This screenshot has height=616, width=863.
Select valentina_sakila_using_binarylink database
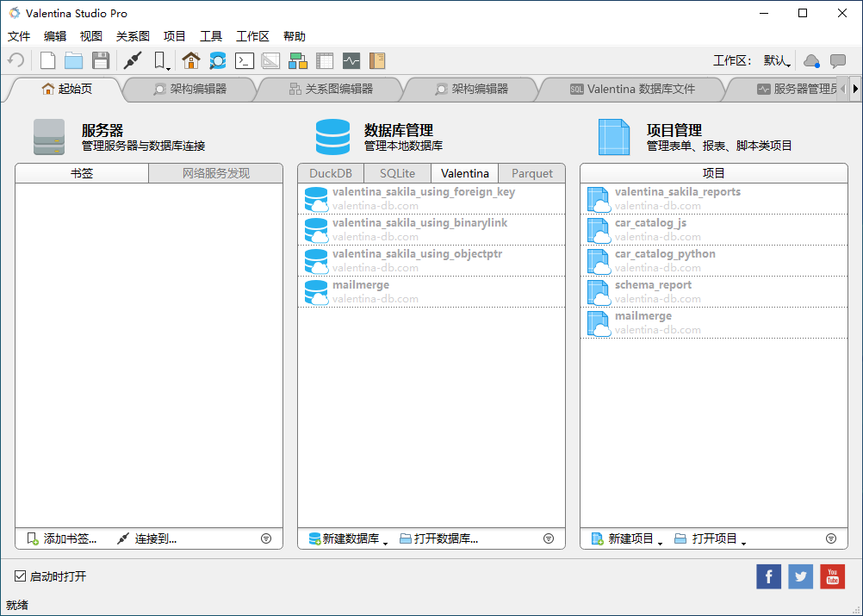pos(431,229)
